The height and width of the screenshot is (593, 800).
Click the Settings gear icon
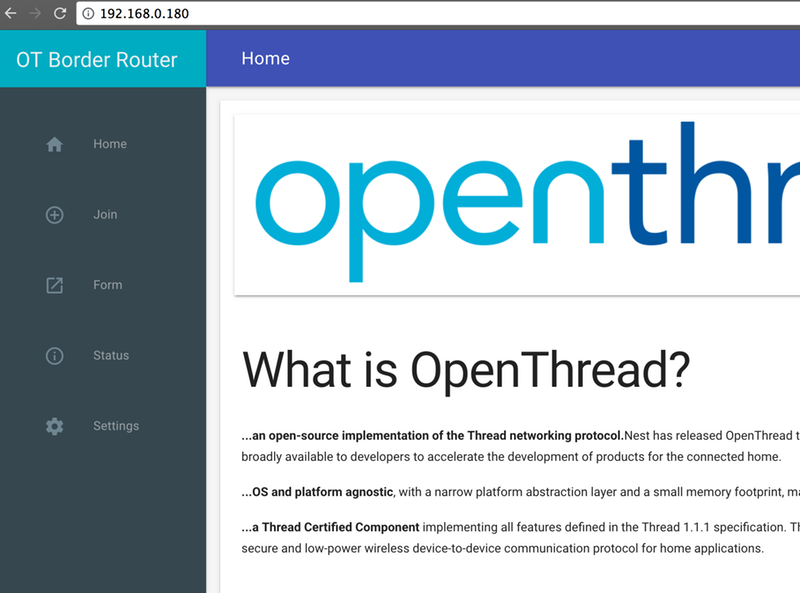[x=55, y=426]
